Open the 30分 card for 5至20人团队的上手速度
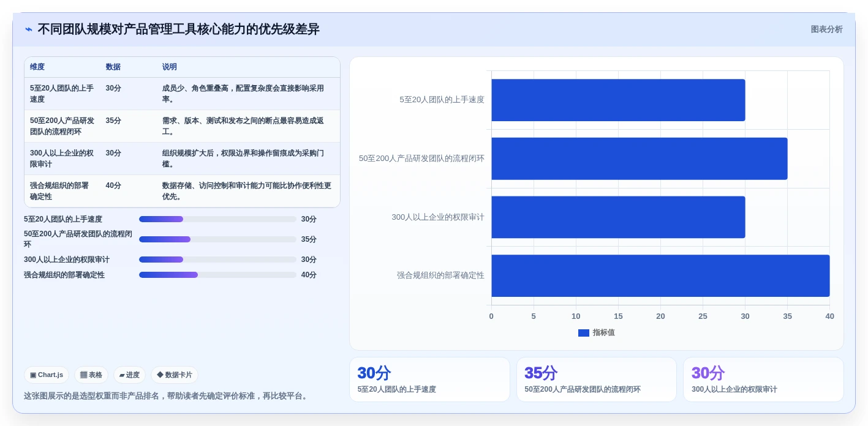This screenshot has width=868, height=426. [x=429, y=379]
